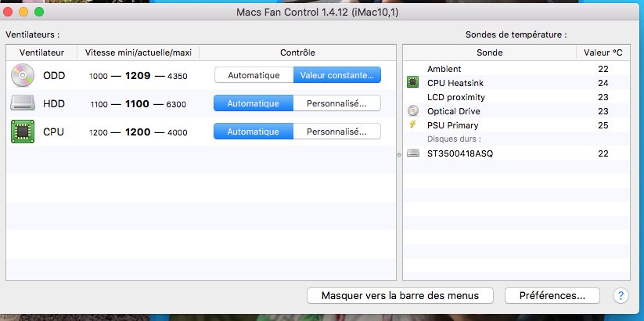Click the Contrôle column header

pyautogui.click(x=297, y=52)
